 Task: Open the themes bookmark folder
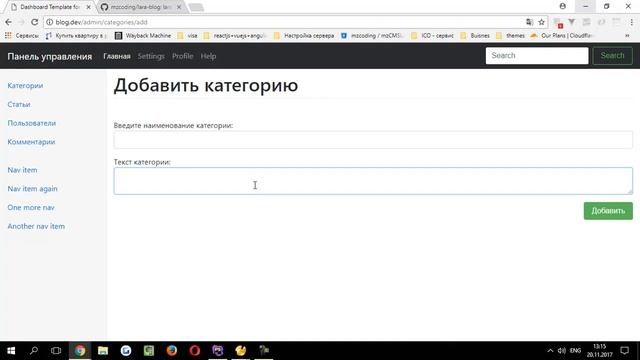click(510, 36)
